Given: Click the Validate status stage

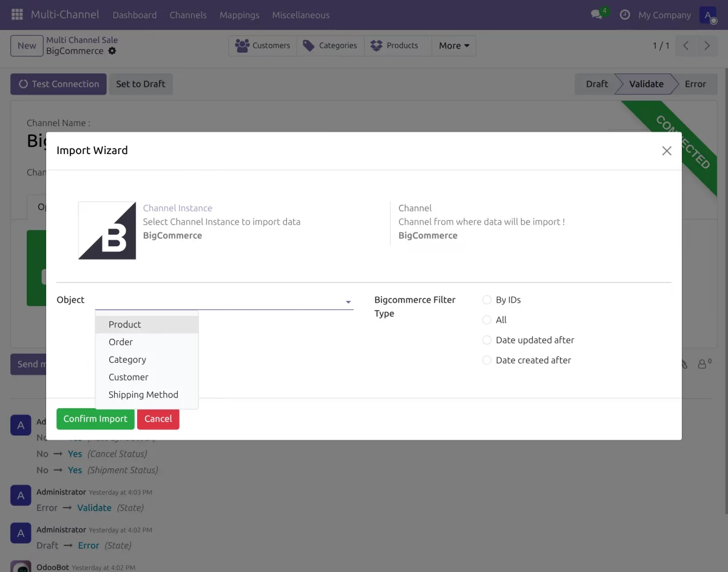Looking at the screenshot, I should tap(646, 84).
